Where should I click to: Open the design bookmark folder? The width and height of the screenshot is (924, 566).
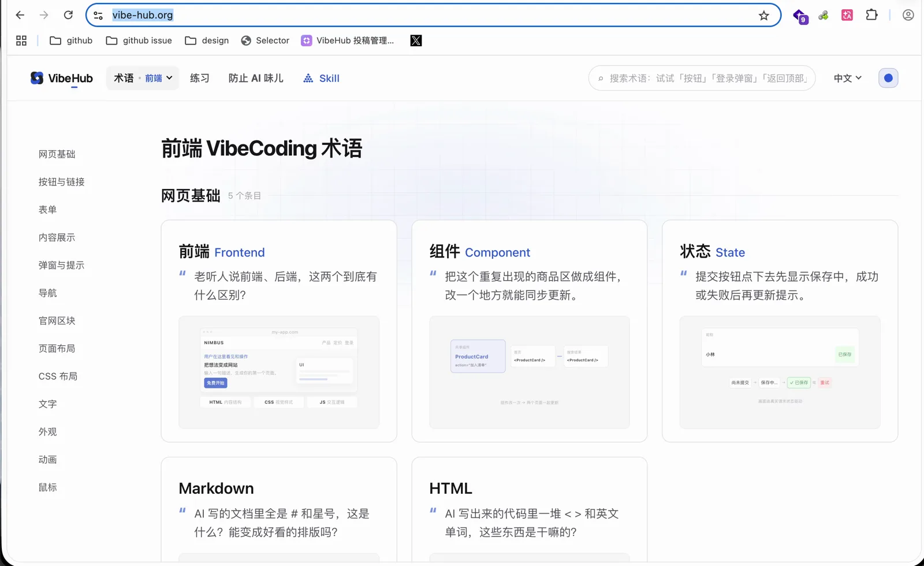click(x=207, y=40)
